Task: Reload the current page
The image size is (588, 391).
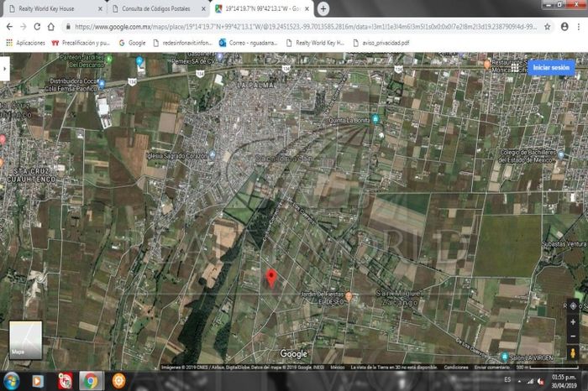Action: [x=50, y=26]
